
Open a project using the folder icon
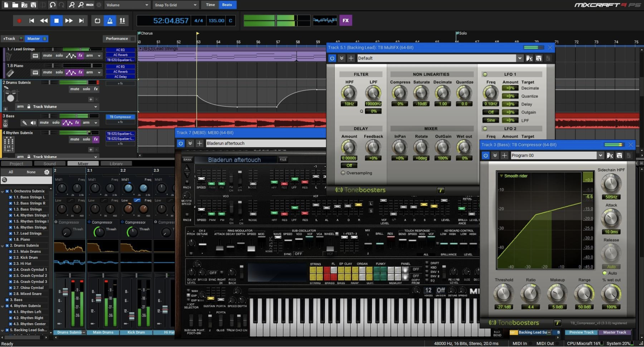15,5
